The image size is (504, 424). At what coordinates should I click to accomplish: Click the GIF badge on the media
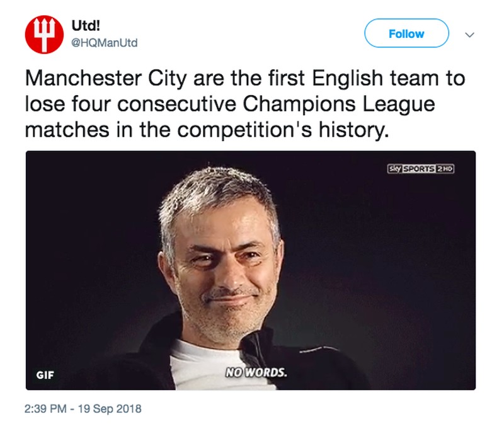[x=44, y=374]
